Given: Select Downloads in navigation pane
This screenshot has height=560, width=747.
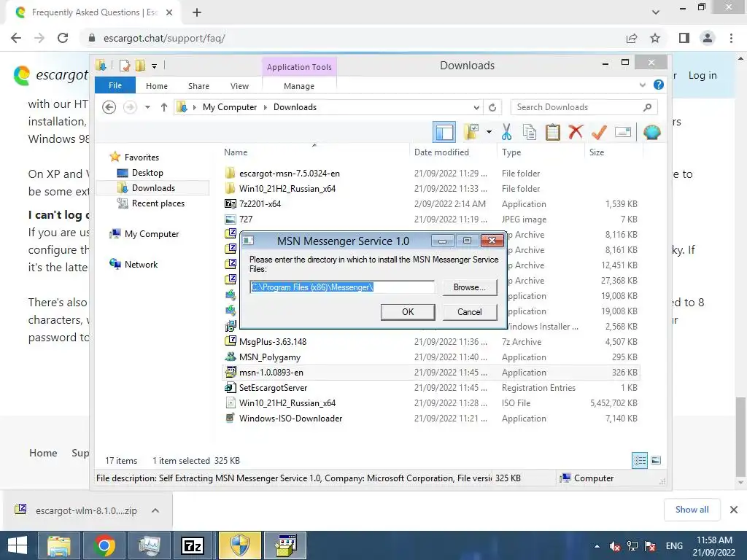Looking at the screenshot, I should pyautogui.click(x=153, y=188).
